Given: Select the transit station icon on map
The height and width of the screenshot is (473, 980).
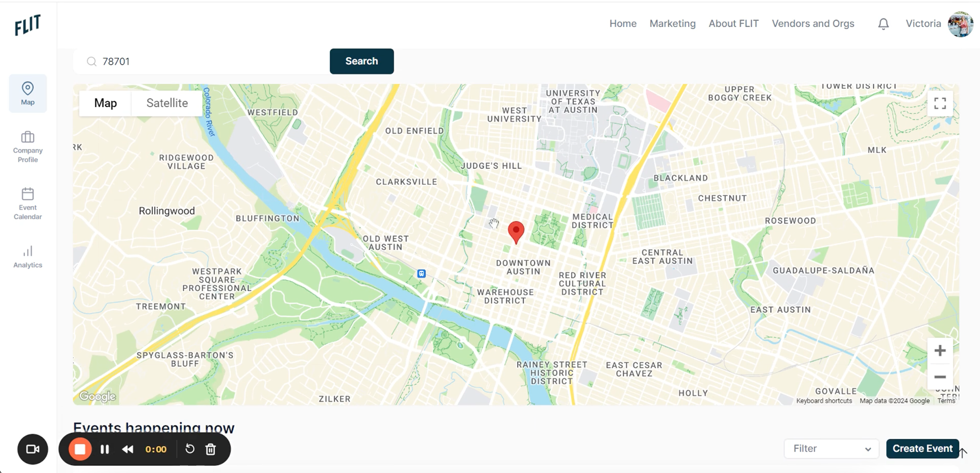Looking at the screenshot, I should 421,273.
